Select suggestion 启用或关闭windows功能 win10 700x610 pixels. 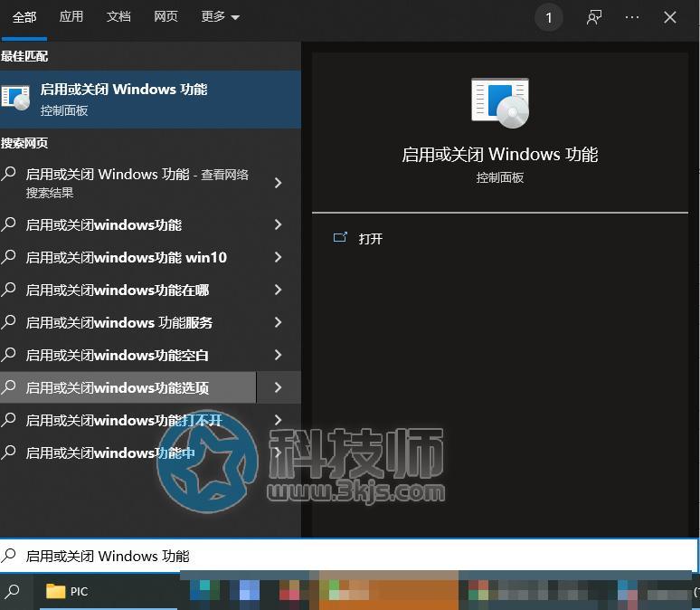coord(128,257)
